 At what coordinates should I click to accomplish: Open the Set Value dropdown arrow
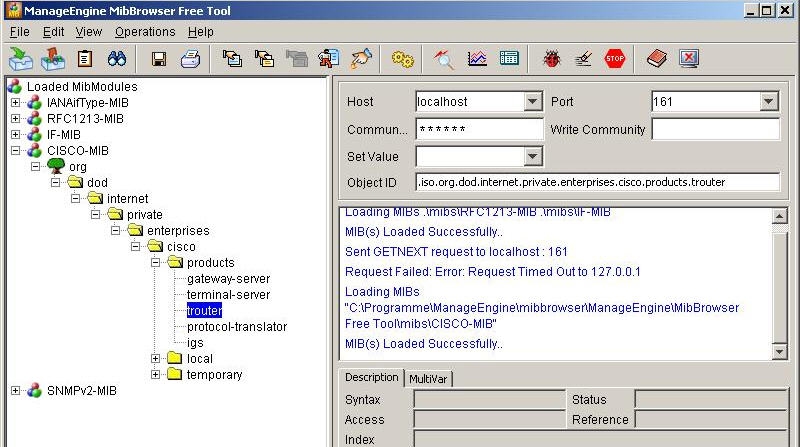pos(533,157)
